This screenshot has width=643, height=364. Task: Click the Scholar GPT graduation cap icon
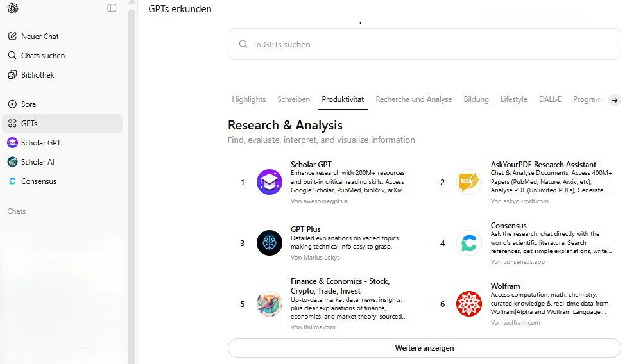(270, 182)
